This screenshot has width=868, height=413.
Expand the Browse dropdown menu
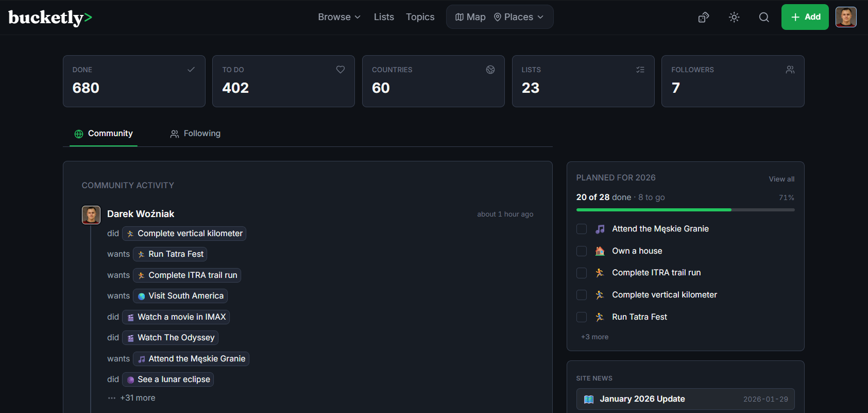[339, 17]
